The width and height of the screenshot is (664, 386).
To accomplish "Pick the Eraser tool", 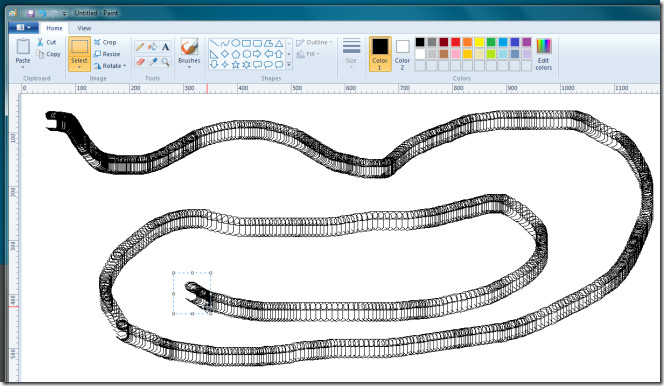I will click(140, 62).
